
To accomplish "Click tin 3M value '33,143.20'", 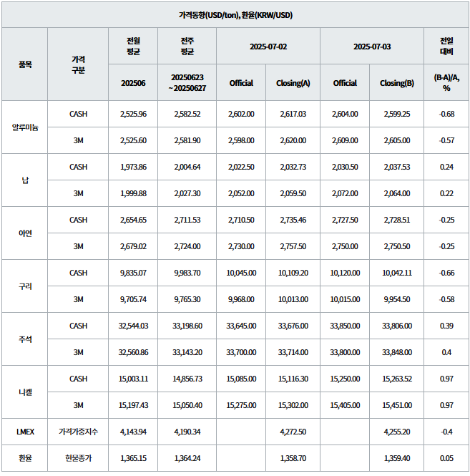I will pos(187,352).
